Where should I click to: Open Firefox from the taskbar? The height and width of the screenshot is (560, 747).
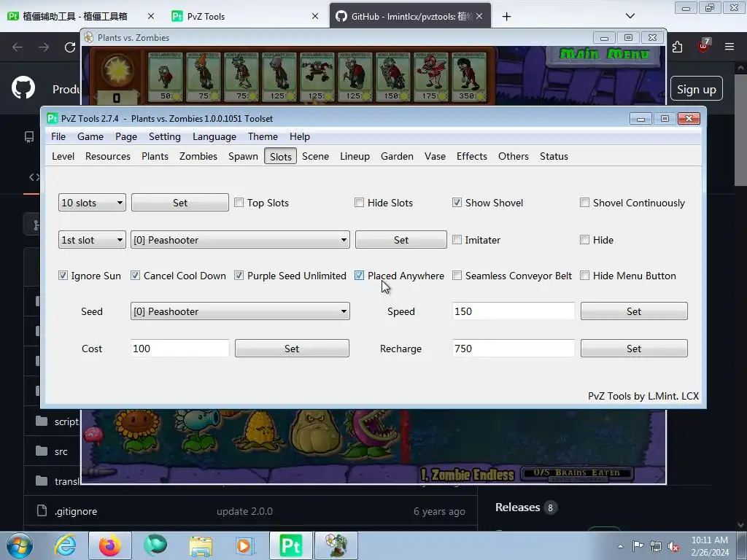click(110, 545)
